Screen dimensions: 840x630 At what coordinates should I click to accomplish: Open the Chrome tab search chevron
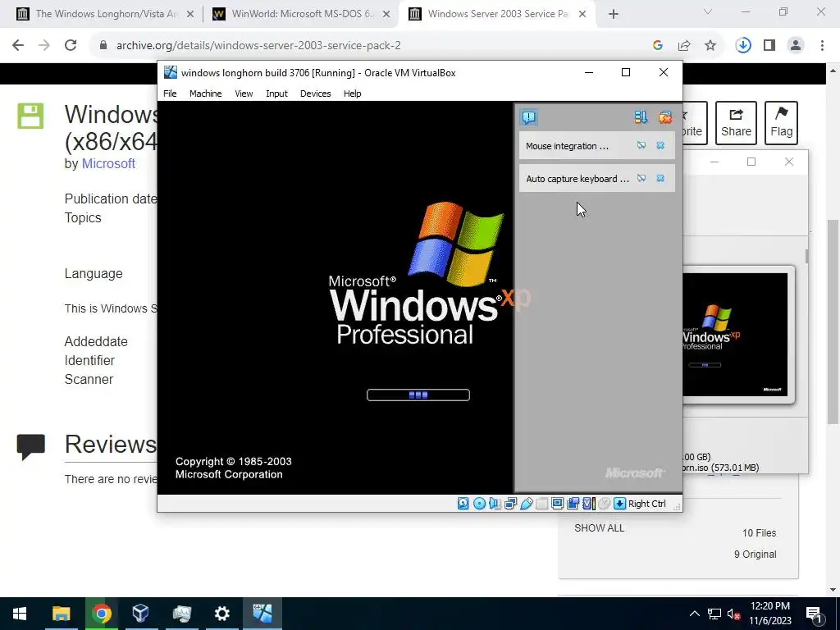[708, 11]
